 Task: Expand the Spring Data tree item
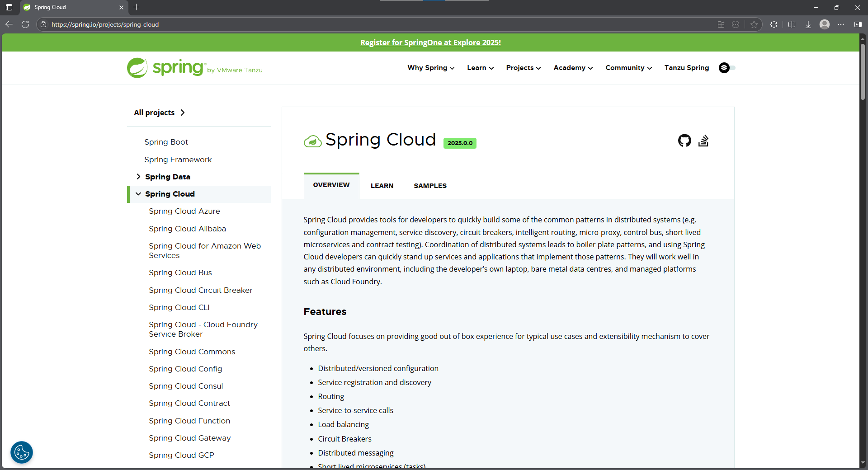pyautogui.click(x=138, y=177)
